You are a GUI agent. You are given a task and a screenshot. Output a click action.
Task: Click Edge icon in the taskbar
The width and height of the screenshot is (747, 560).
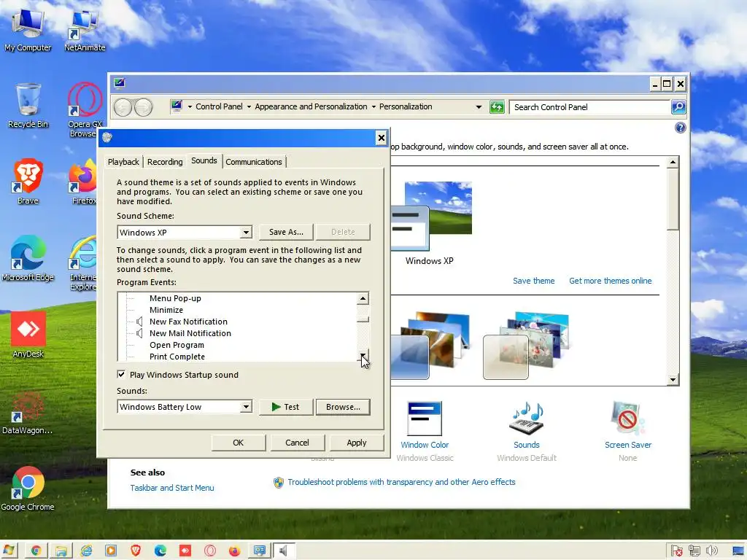click(x=160, y=551)
